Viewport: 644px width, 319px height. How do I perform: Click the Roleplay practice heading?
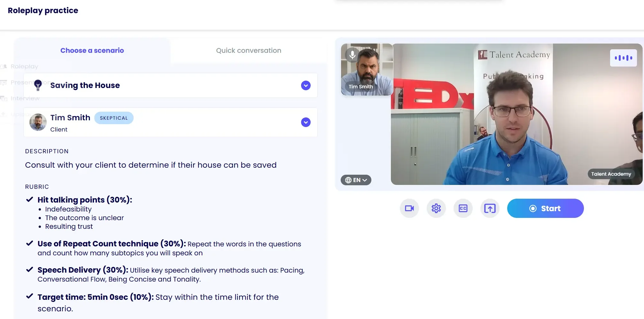[43, 11]
